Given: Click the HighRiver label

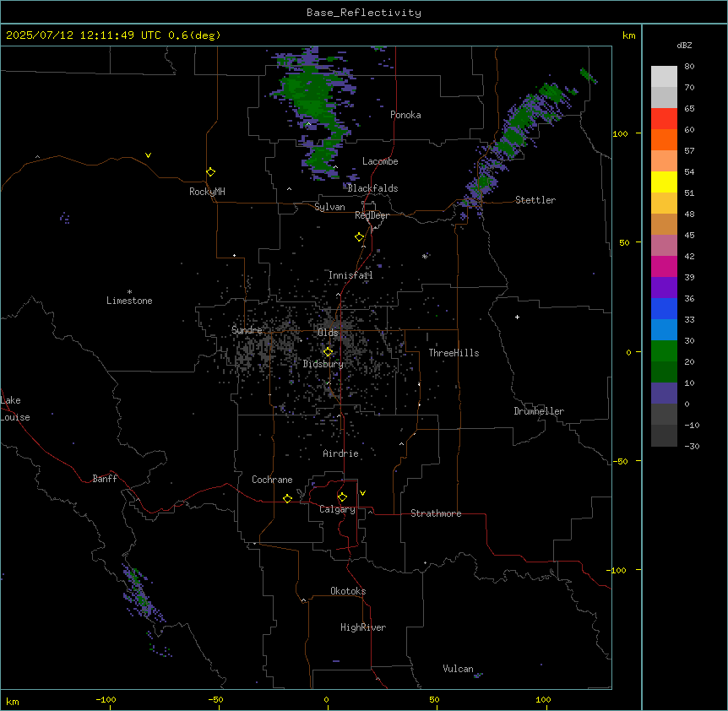Looking at the screenshot, I should click(363, 627).
